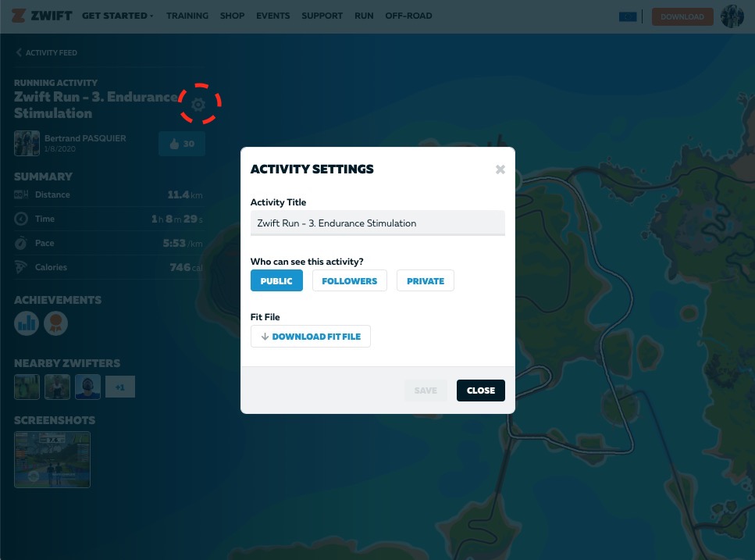Click the second nearby Zwifter avatar
The width and height of the screenshot is (755, 560).
pos(57,387)
